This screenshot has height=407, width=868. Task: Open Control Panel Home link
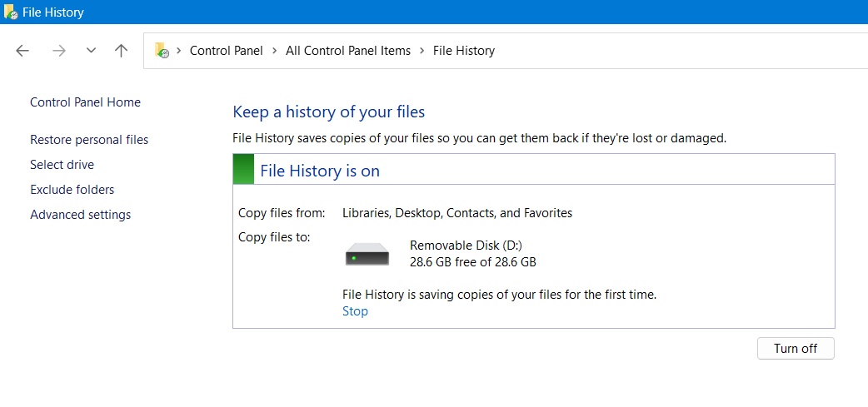(x=85, y=102)
